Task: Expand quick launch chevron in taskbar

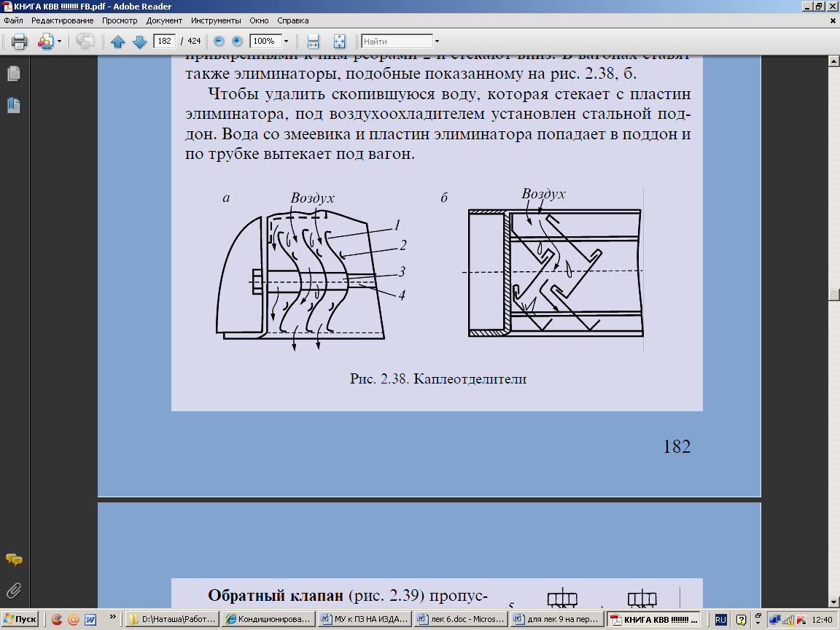Action: [112, 617]
